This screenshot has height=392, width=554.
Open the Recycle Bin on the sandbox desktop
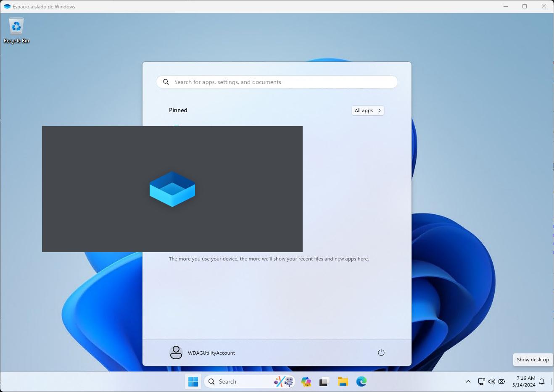(16, 26)
